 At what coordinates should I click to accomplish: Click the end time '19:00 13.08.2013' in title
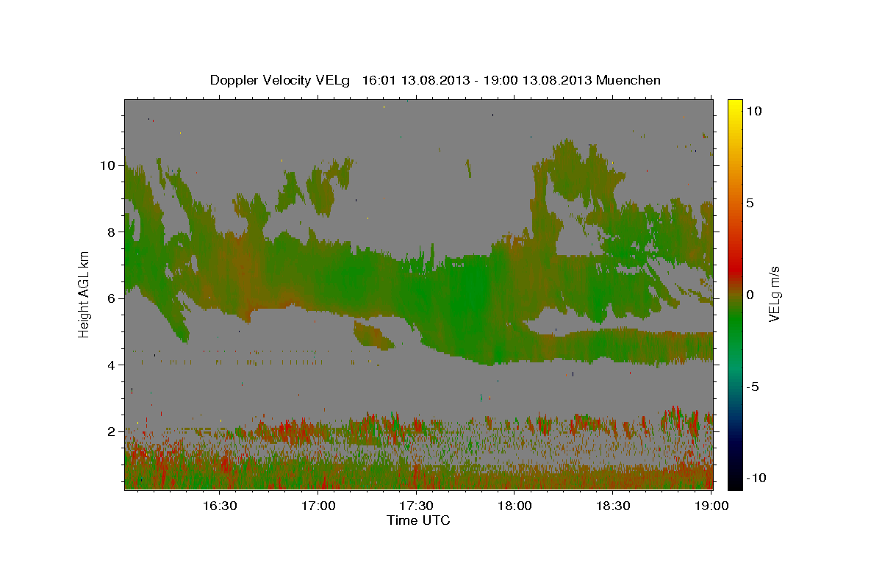pos(537,80)
